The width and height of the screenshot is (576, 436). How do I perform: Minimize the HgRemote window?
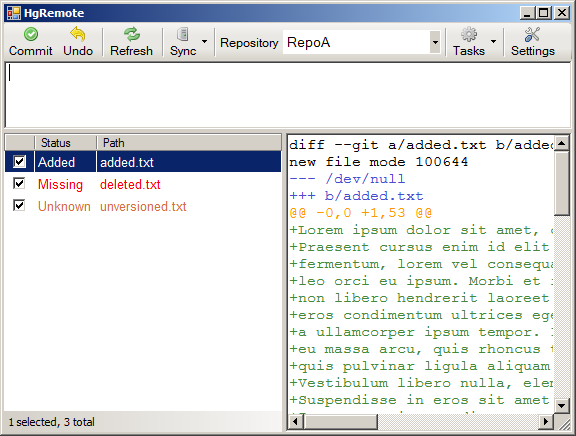click(527, 13)
